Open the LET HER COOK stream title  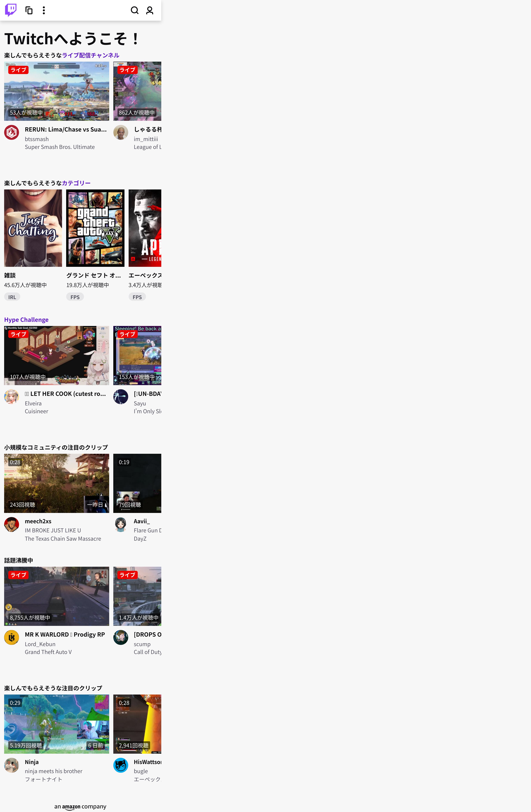(x=65, y=394)
